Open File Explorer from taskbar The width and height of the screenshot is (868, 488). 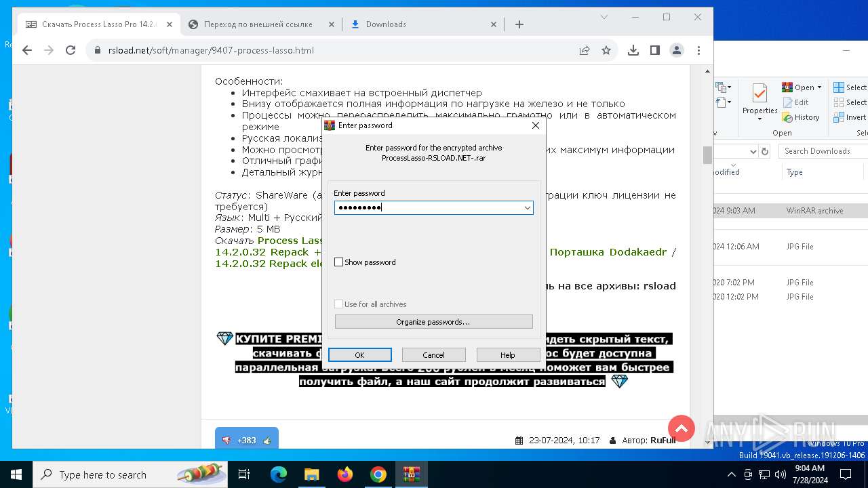pyautogui.click(x=311, y=474)
